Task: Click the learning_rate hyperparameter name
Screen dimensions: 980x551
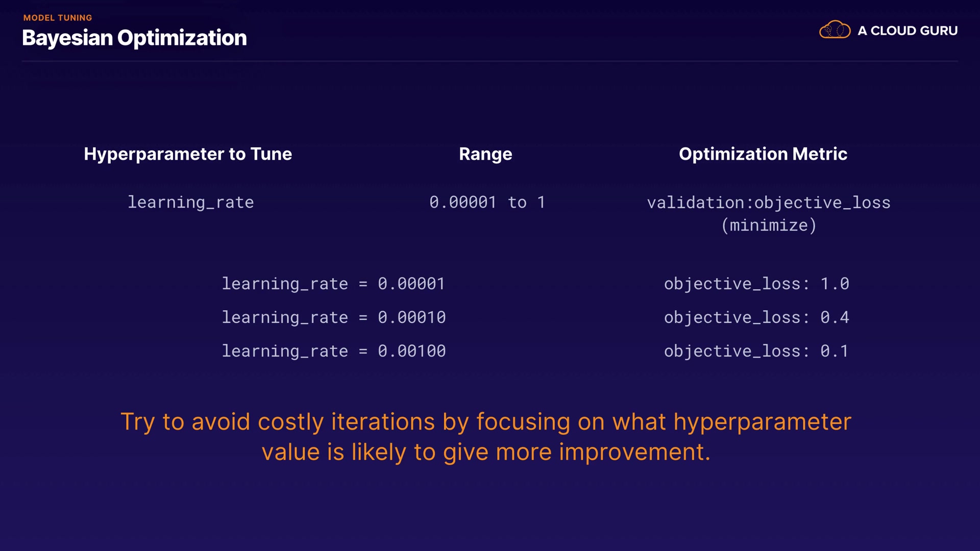Action: [190, 203]
